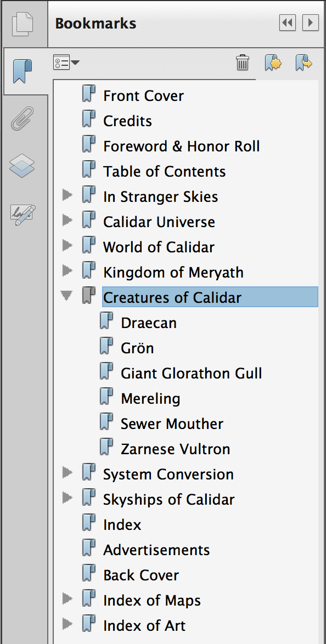
Task: Collapse the panel with double-arrow button
Action: 288,22
